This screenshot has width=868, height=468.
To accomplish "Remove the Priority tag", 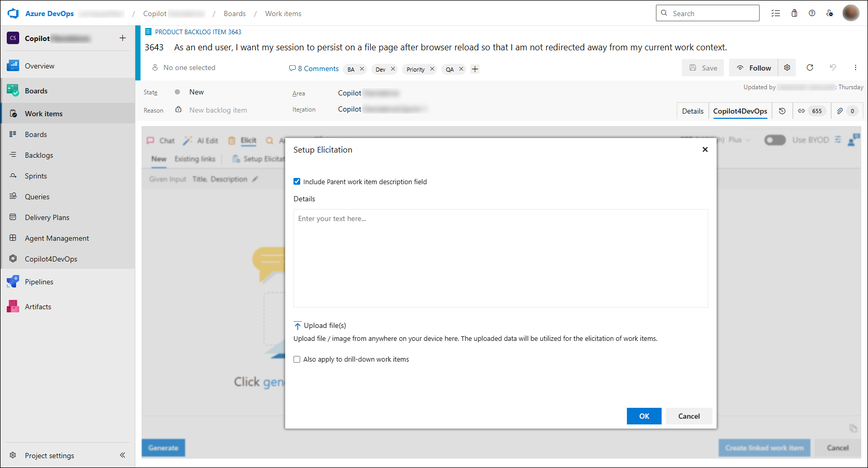I will tap(432, 69).
